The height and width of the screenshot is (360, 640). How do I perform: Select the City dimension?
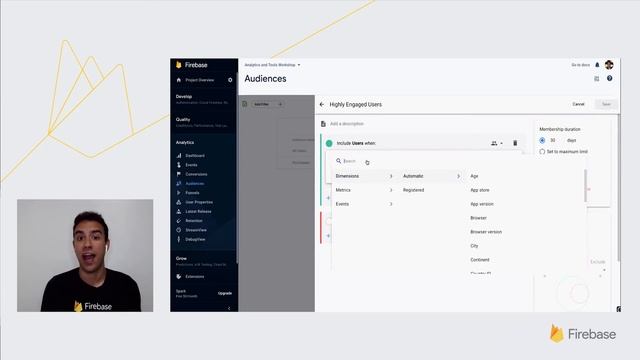coord(474,246)
